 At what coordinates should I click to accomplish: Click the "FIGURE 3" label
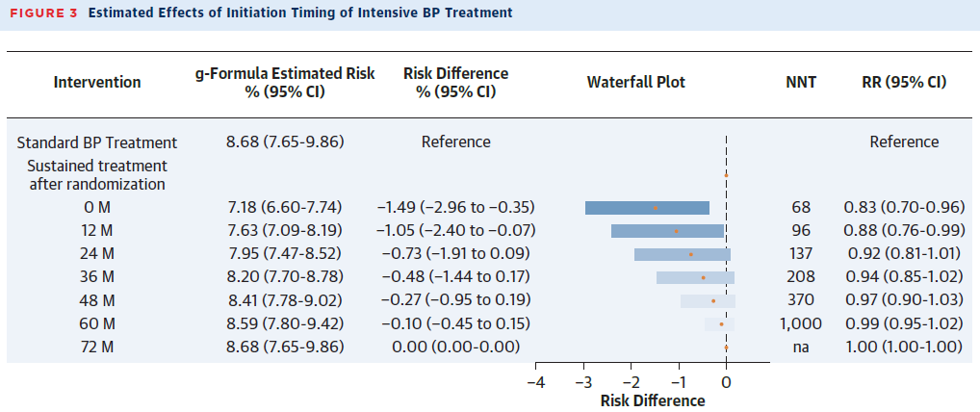(x=41, y=13)
